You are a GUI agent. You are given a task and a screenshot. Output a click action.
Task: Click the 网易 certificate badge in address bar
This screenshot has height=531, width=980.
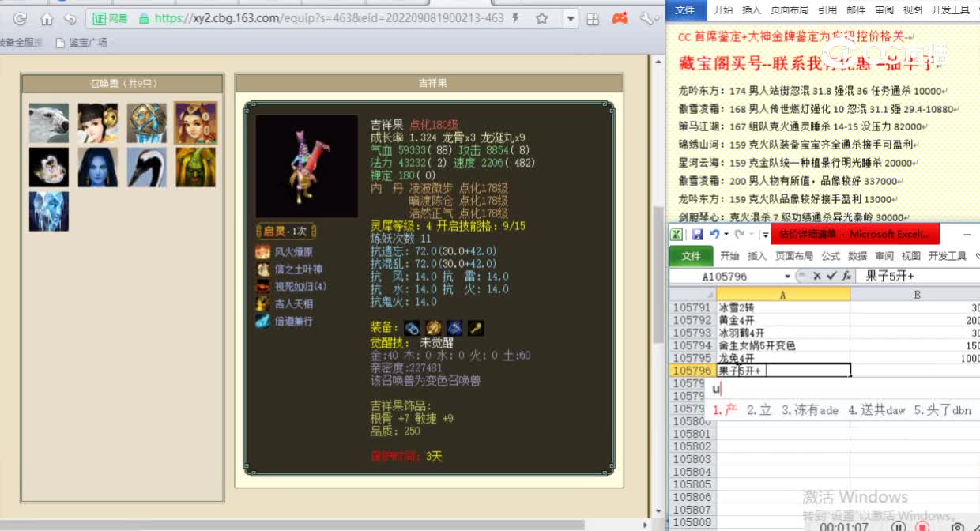pos(108,18)
